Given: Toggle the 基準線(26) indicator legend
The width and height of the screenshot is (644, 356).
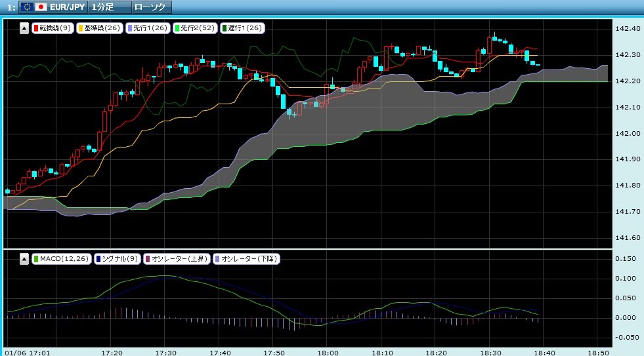Looking at the screenshot, I should pyautogui.click(x=99, y=28).
